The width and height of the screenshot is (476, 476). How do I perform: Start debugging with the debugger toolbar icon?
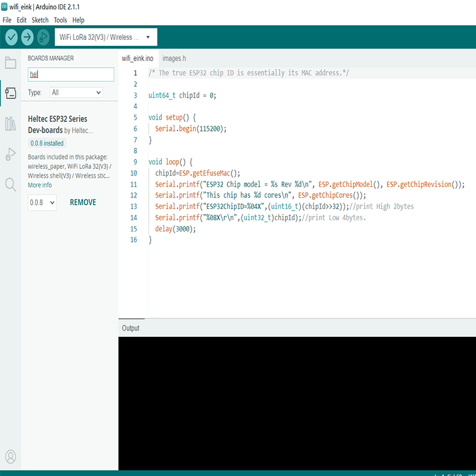point(43,37)
